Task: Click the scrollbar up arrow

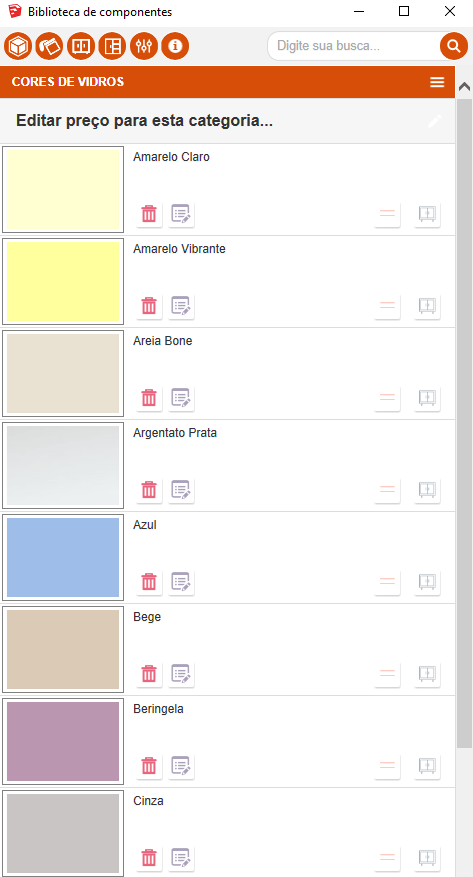Action: (x=464, y=86)
